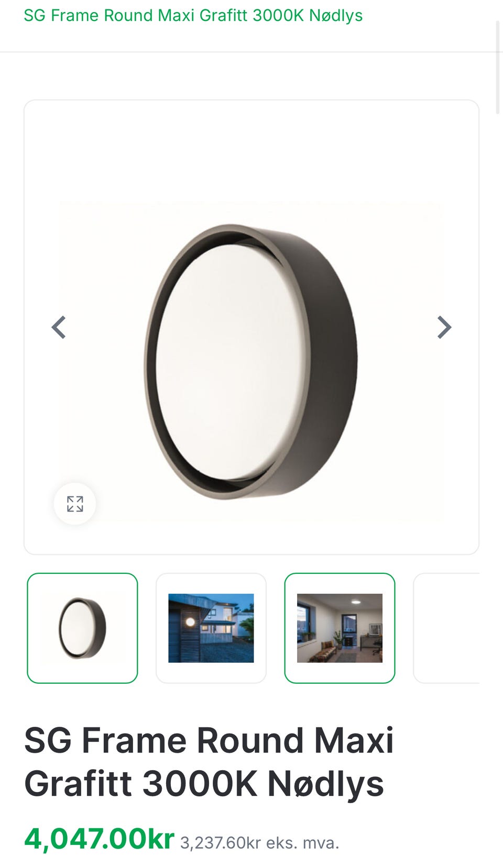The width and height of the screenshot is (503, 868).
Task: Click the word Nødlys in breadcrumb
Action: 336,15
